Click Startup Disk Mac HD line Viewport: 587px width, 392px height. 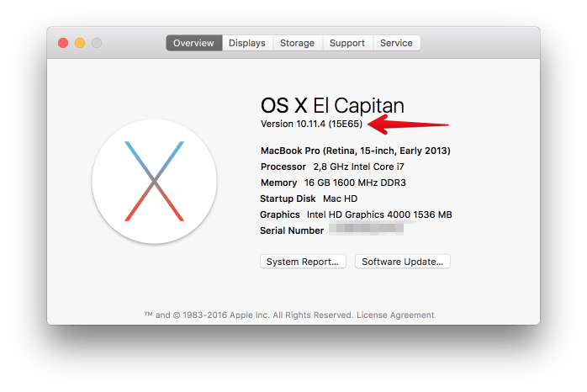click(309, 199)
